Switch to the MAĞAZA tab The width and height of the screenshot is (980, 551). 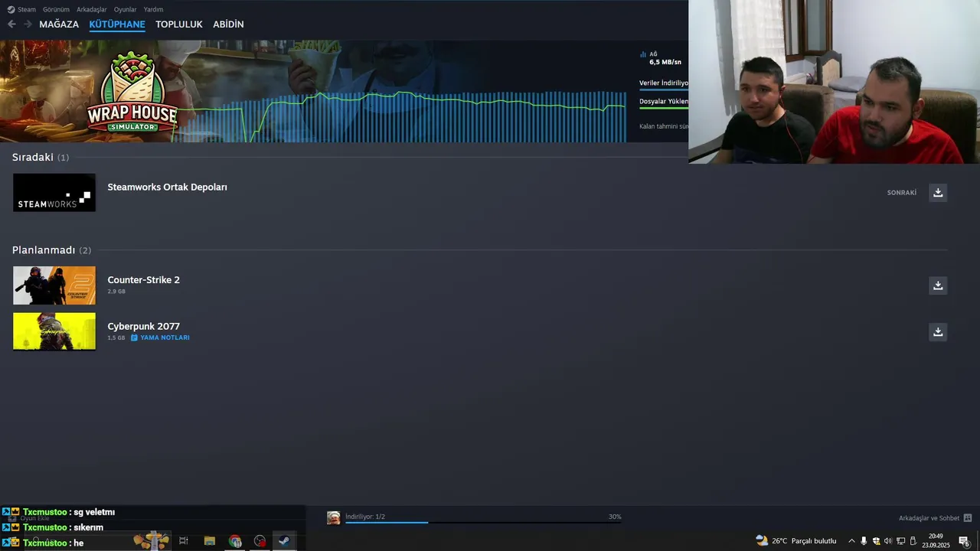point(59,24)
